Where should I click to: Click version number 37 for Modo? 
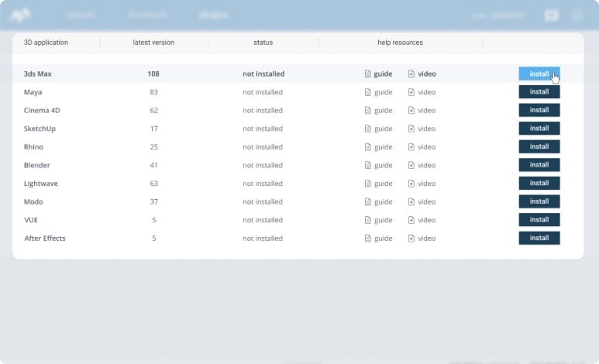[x=154, y=201]
